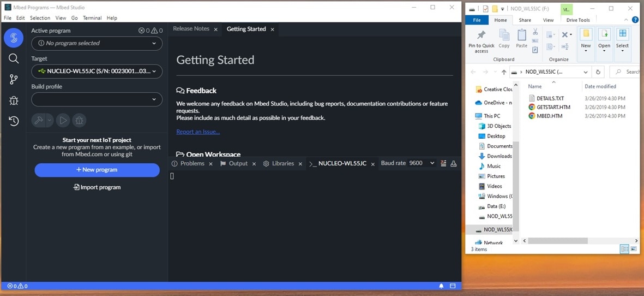644x296 pixels.
Task: Open the File menu in Mbed Studio
Action: click(8, 18)
